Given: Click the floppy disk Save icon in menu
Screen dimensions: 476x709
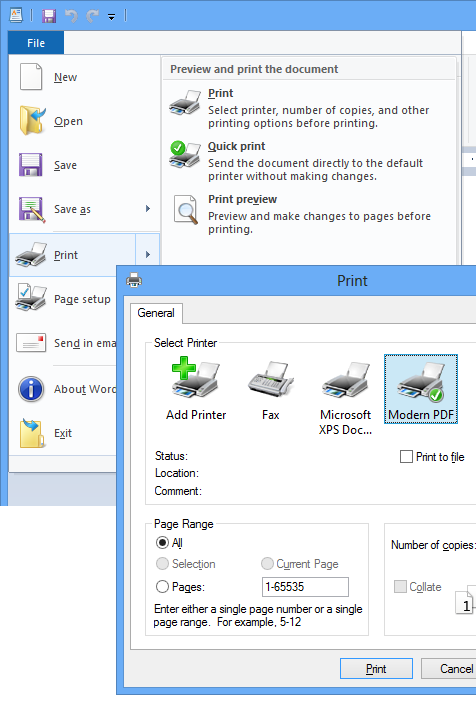Looking at the screenshot, I should [31, 165].
